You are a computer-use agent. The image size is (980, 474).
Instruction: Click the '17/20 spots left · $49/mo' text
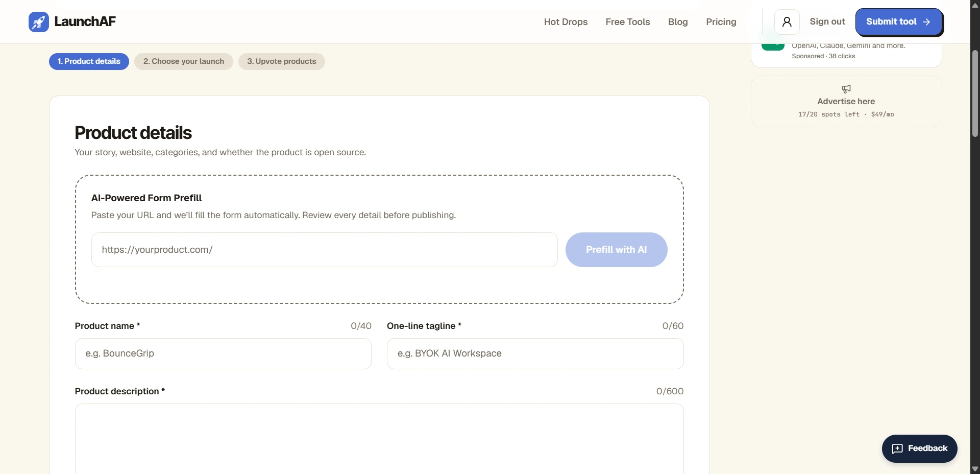tap(846, 114)
